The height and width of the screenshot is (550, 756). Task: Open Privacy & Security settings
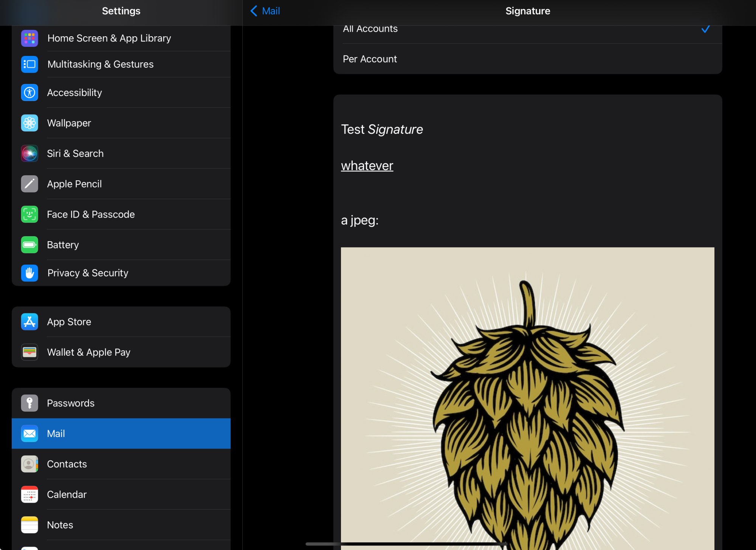click(88, 273)
